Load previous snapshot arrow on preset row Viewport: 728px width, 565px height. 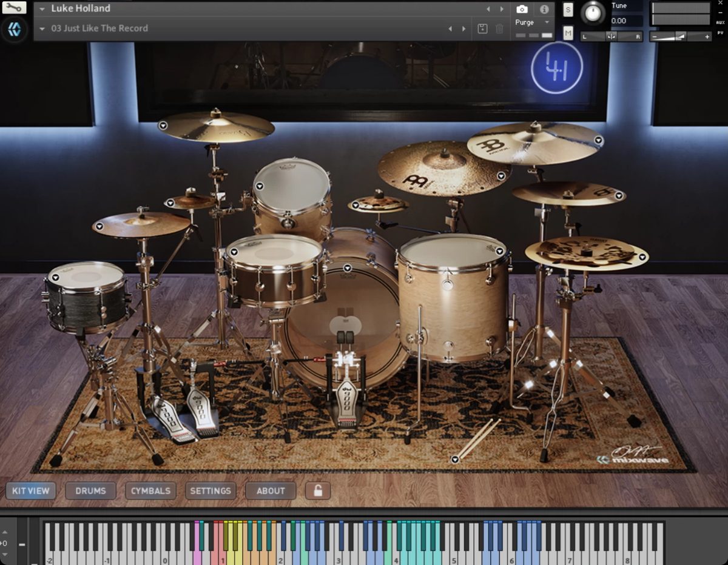pyautogui.click(x=450, y=28)
